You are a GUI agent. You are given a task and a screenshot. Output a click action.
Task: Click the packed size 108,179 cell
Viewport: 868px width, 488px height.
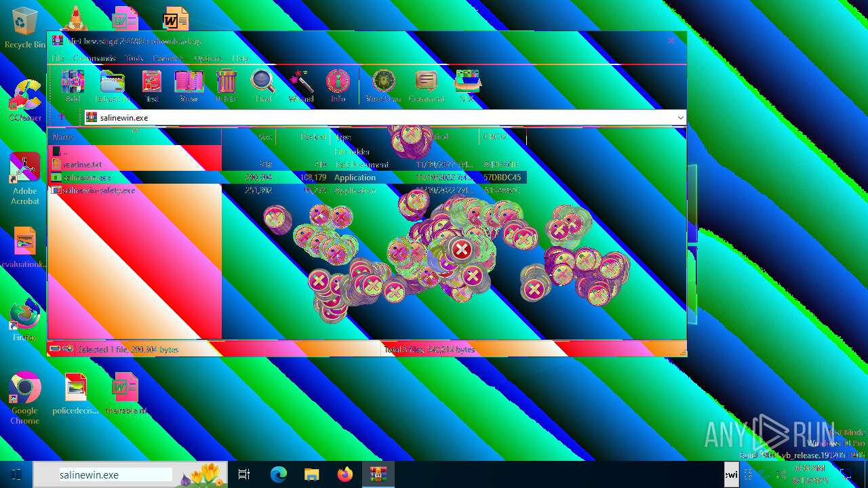(x=313, y=178)
